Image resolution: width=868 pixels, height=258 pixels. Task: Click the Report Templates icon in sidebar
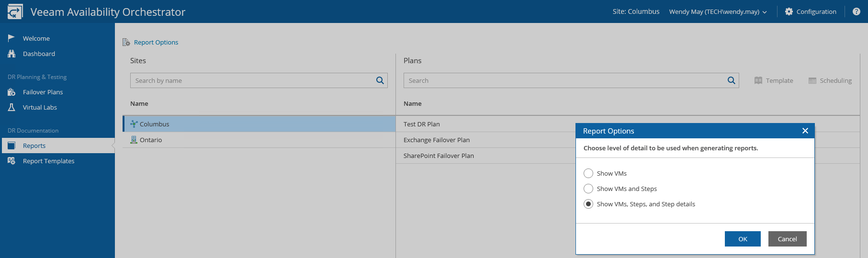tap(11, 161)
